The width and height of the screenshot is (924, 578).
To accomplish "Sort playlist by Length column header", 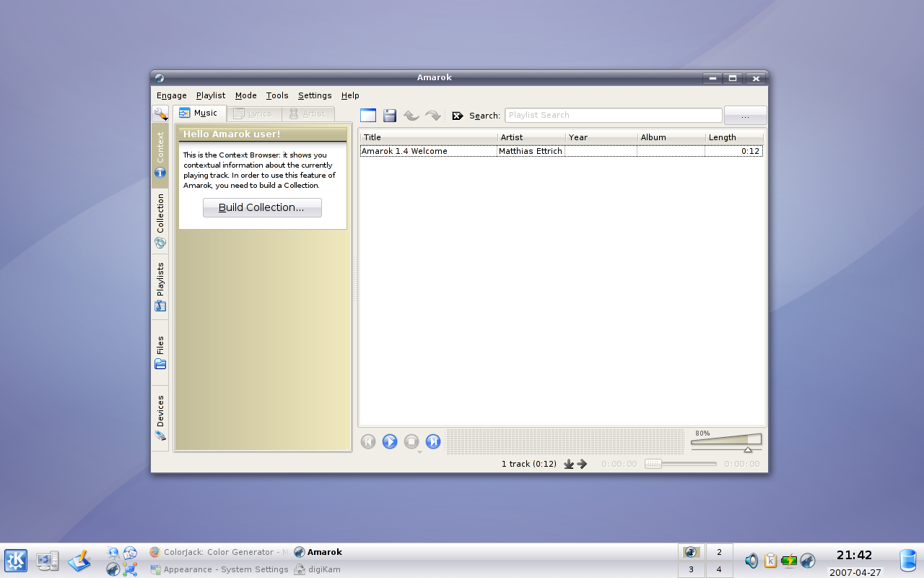I will 734,137.
